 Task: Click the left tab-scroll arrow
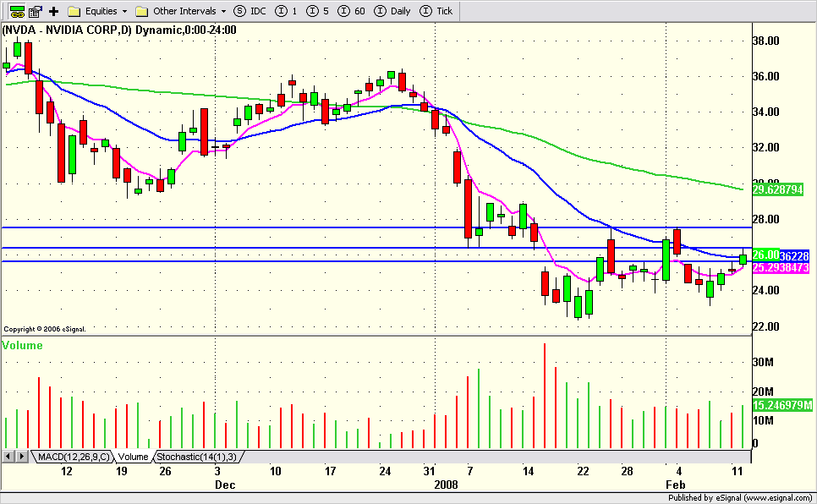pos(8,457)
